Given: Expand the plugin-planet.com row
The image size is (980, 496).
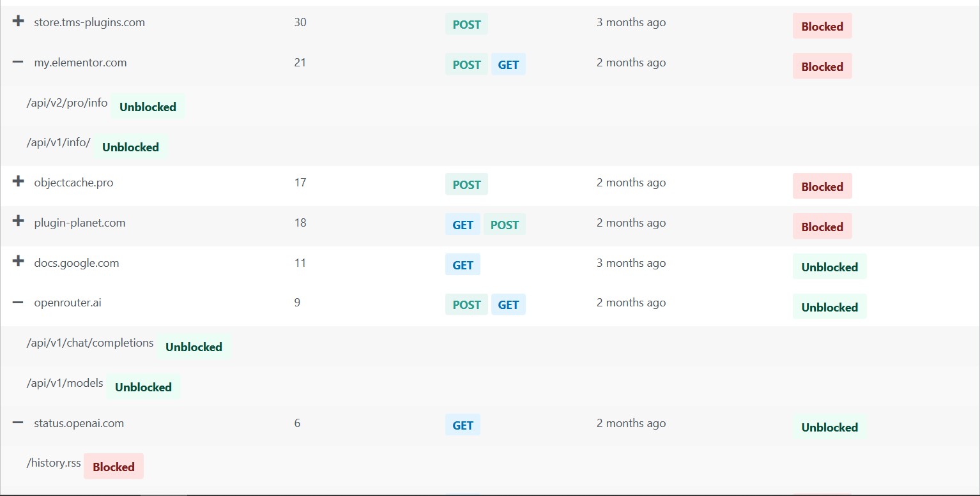Looking at the screenshot, I should [x=19, y=222].
